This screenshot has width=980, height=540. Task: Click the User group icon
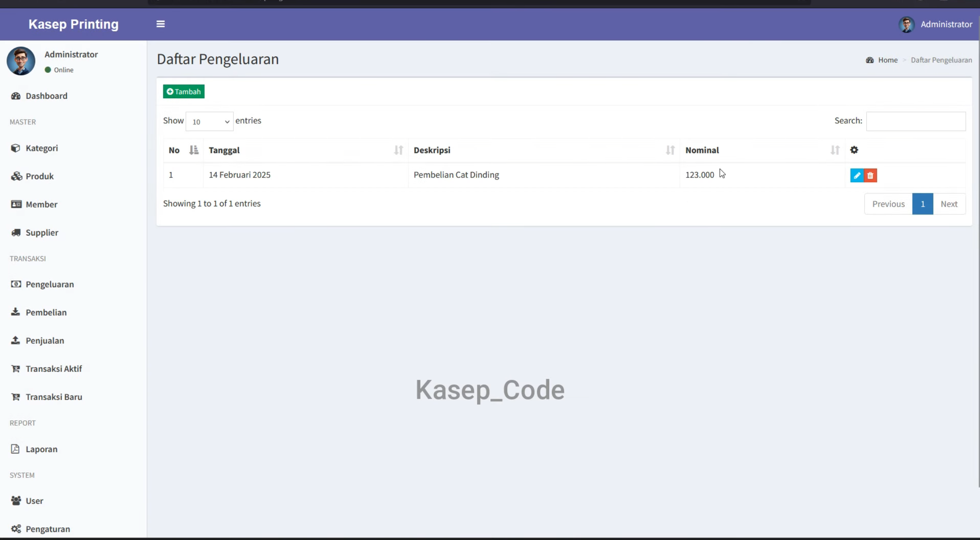click(x=16, y=500)
